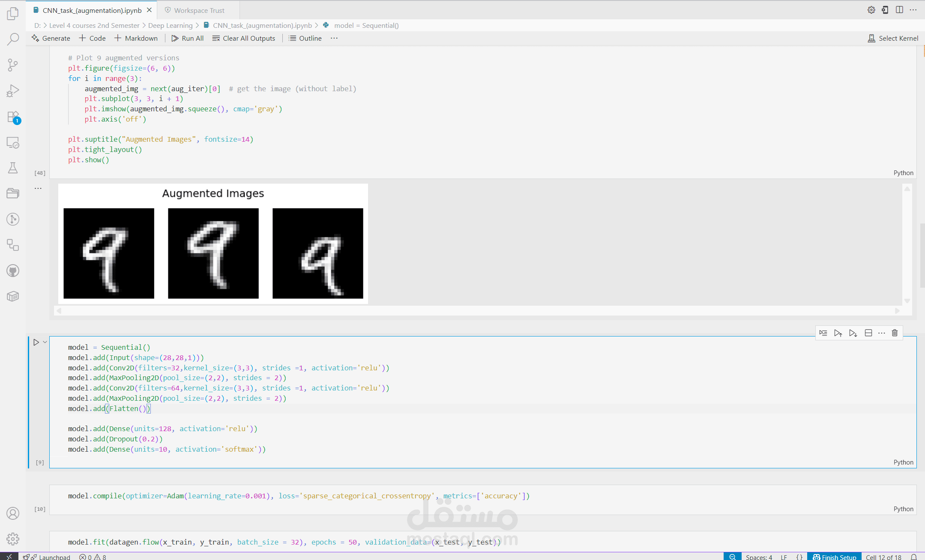Viewport: 925px width, 560px height.
Task: Execute cells above using the run-above icon
Action: point(838,333)
